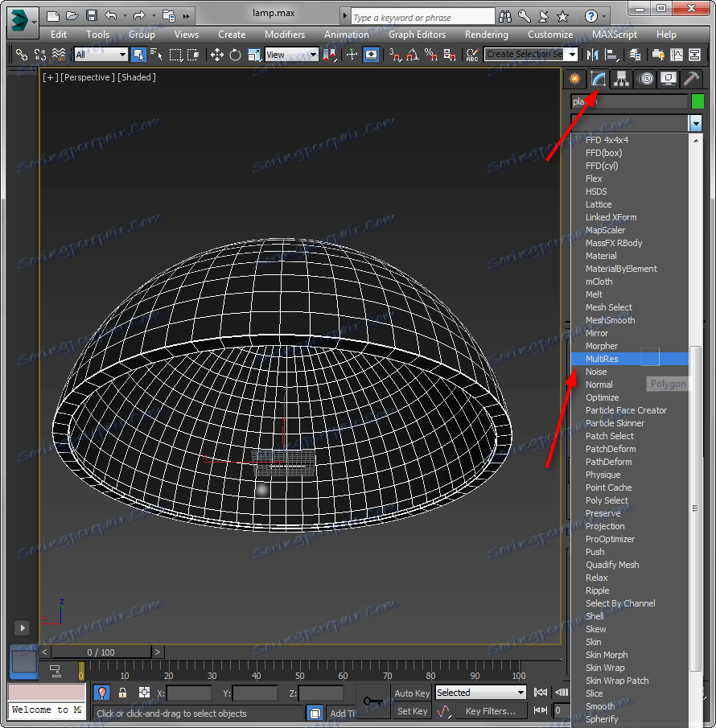The image size is (716, 728).
Task: Click the Select and Link chain icon
Action: 22,55
